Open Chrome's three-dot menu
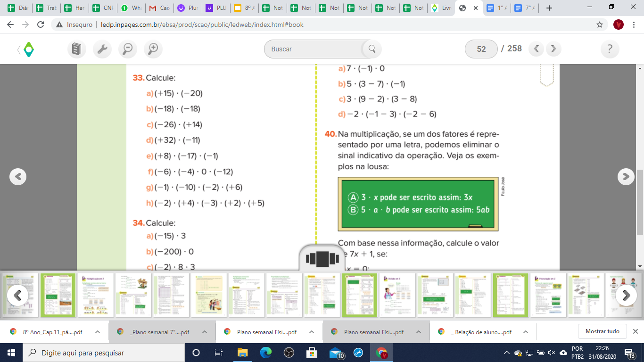Image resolution: width=644 pixels, height=362 pixels. [634, 25]
